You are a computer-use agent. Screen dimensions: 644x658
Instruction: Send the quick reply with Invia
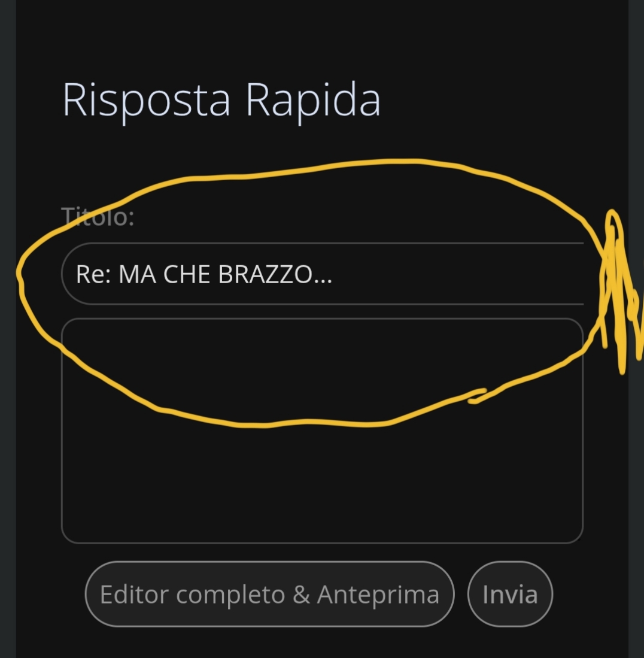pyautogui.click(x=510, y=594)
